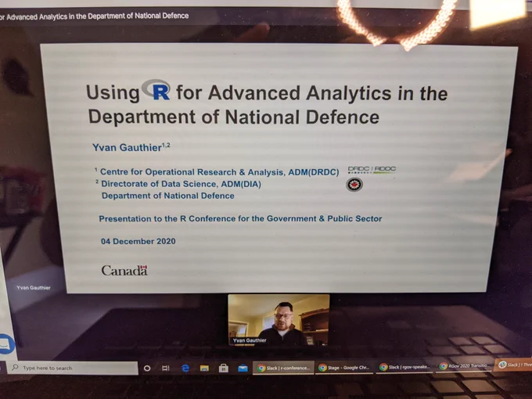Switch to Slack rgov-speakers Chrome window
This screenshot has height=399, width=532.
(x=404, y=367)
